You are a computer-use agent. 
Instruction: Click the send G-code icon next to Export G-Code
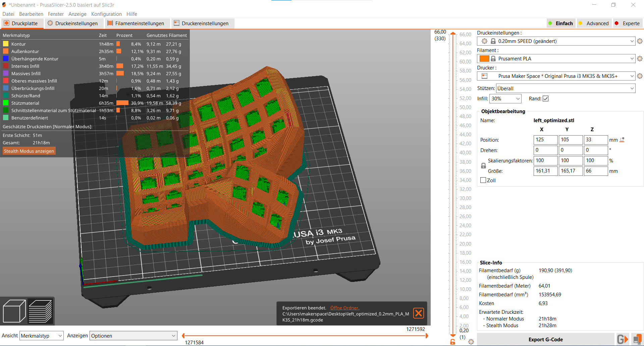[622, 339]
